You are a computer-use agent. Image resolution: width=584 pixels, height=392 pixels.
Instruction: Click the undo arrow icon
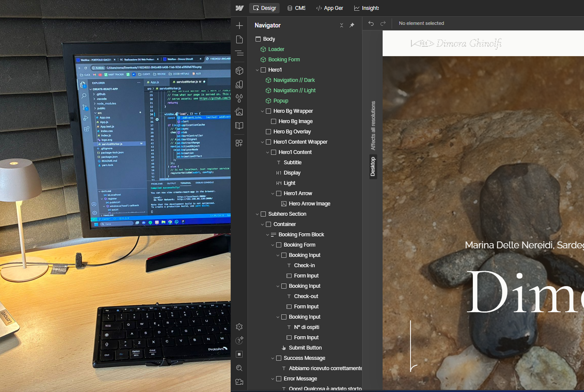point(371,23)
